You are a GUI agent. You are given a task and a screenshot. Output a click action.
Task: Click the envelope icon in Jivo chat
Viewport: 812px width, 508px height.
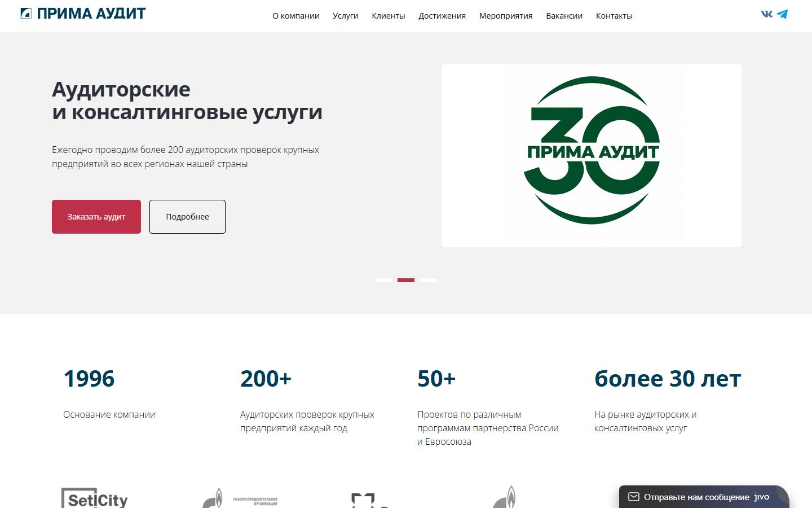(x=634, y=497)
